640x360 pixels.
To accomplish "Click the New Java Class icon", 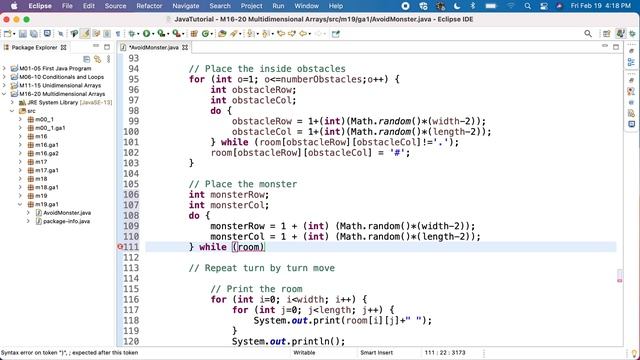I will (205, 34).
